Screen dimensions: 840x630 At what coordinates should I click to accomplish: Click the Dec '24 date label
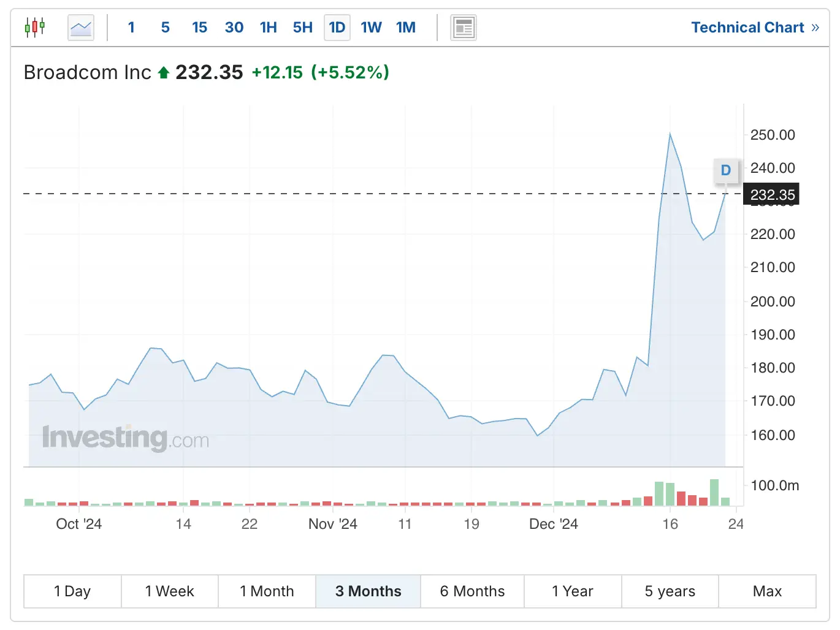pyautogui.click(x=554, y=524)
